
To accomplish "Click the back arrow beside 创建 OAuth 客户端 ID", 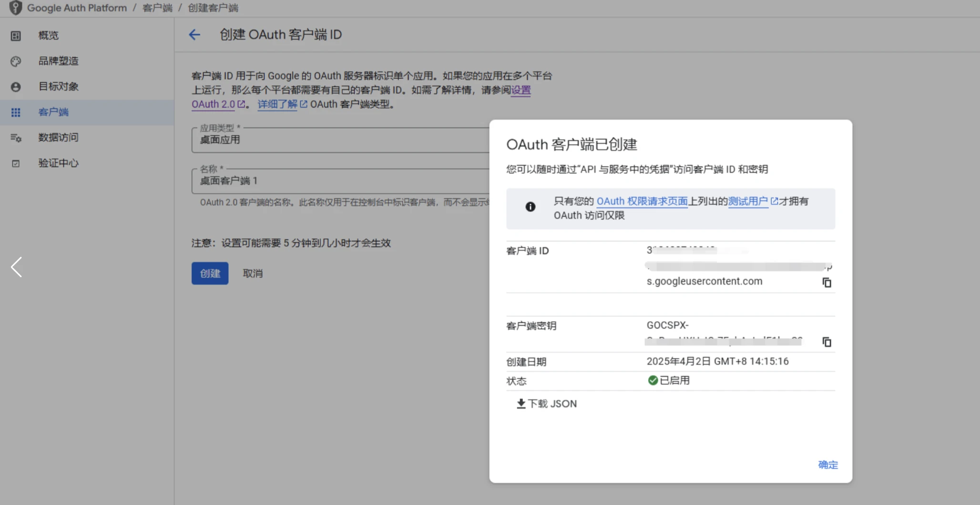I will click(x=194, y=35).
